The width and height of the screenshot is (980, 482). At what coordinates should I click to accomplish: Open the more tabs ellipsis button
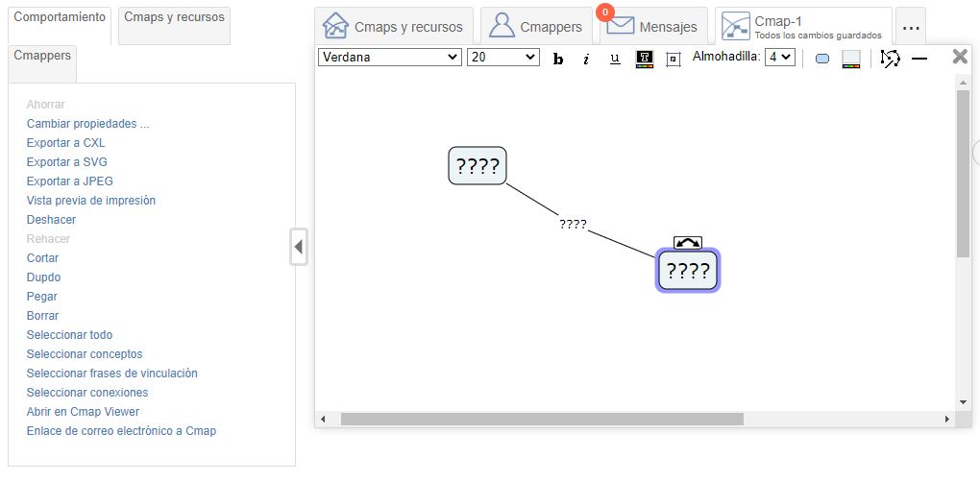click(x=911, y=28)
